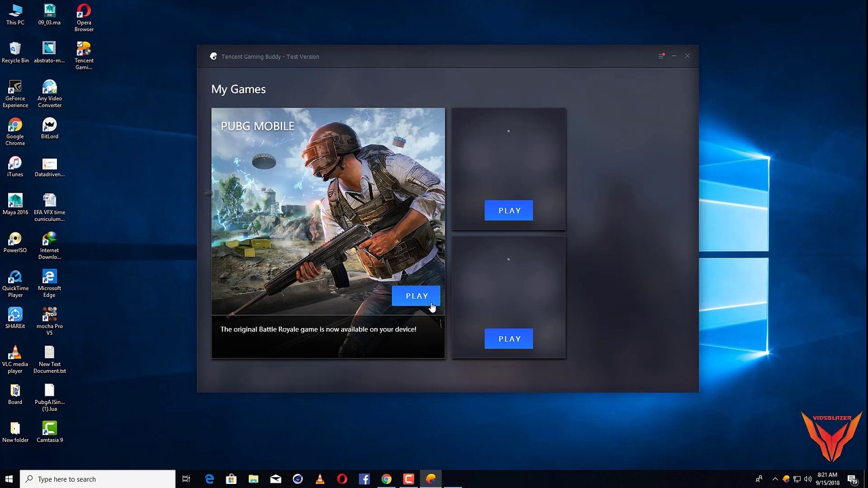Select the New Text Document.txt file

[x=50, y=359]
